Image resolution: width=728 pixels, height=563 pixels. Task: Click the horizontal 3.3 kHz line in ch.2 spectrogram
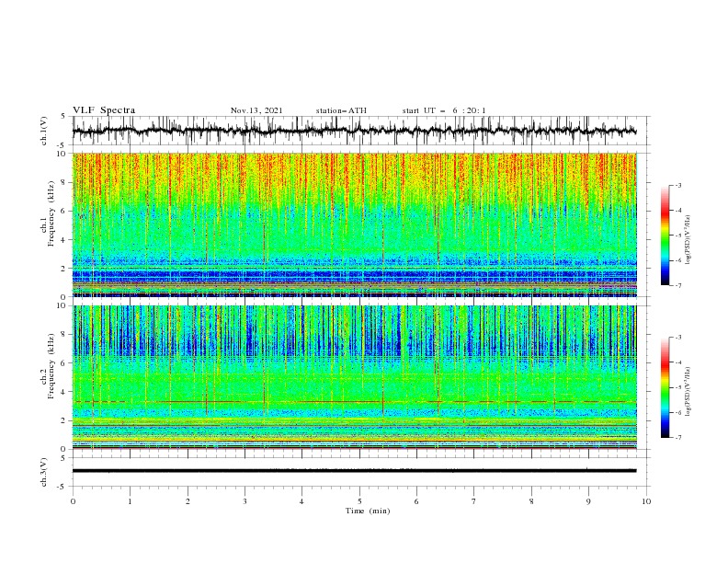(355, 401)
